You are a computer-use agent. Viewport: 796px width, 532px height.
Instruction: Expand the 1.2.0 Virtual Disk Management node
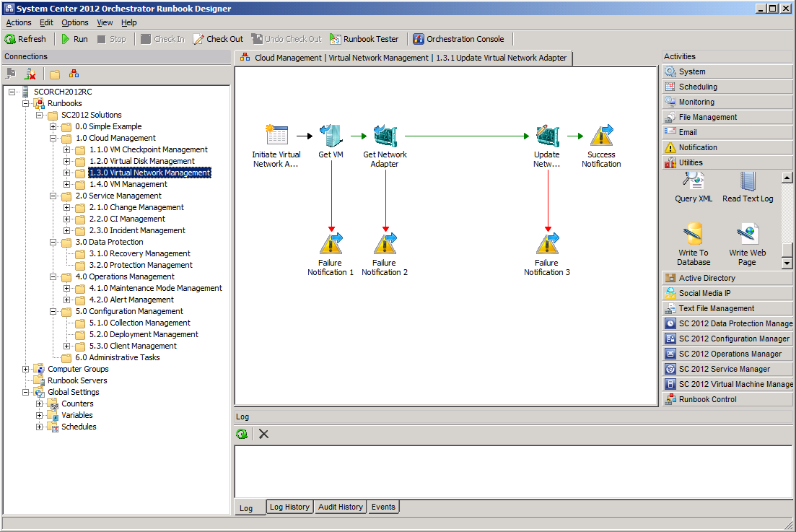click(x=66, y=162)
